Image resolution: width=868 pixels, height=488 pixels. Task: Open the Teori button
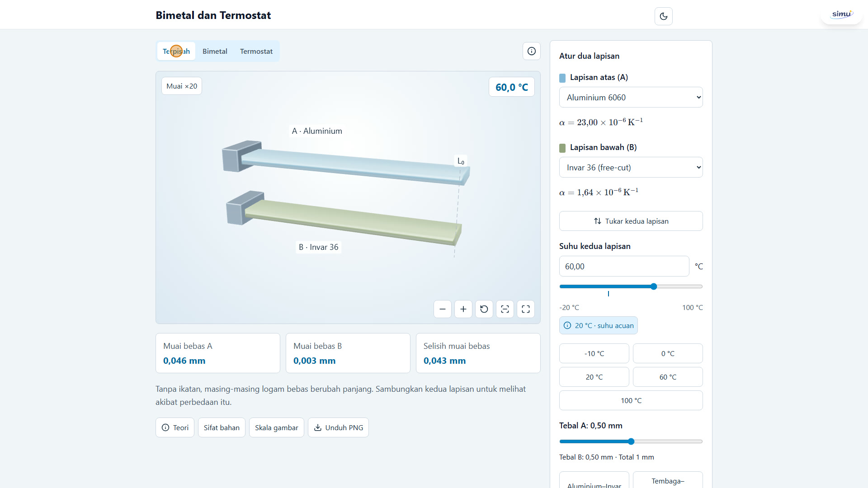pyautogui.click(x=175, y=427)
